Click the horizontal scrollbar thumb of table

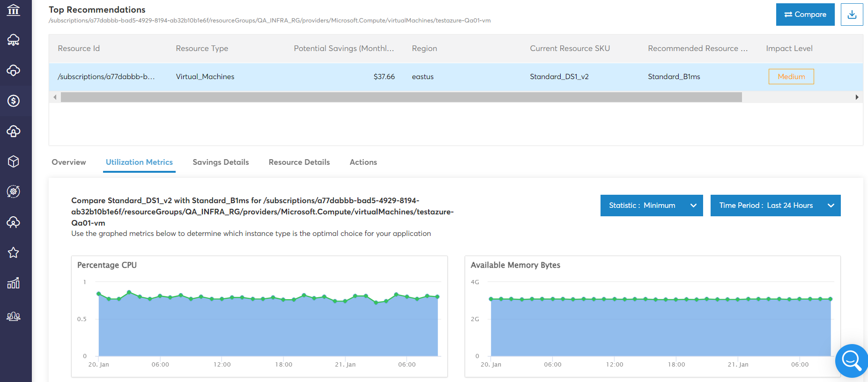coord(401,97)
